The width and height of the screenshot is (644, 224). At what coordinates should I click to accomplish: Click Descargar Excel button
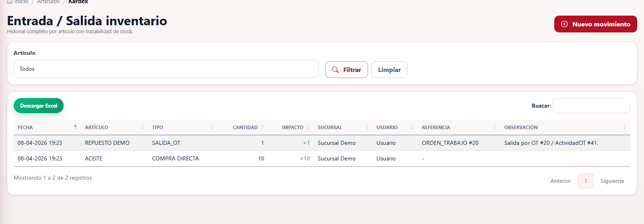(x=38, y=106)
